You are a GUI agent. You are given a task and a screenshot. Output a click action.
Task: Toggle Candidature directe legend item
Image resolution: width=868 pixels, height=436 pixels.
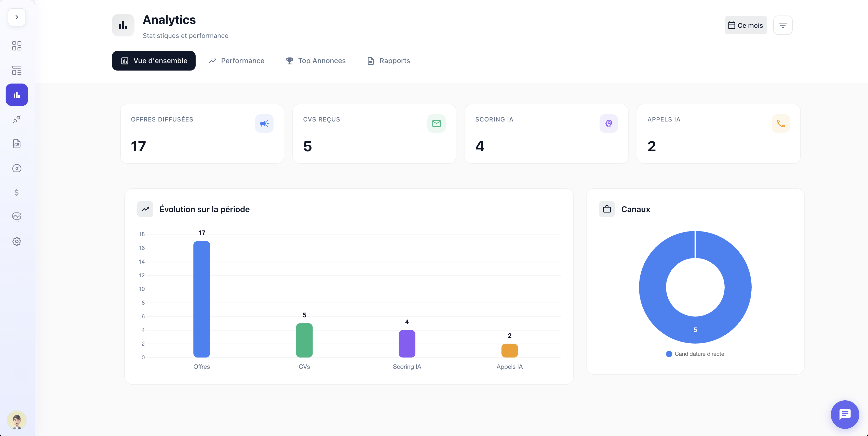[695, 354]
